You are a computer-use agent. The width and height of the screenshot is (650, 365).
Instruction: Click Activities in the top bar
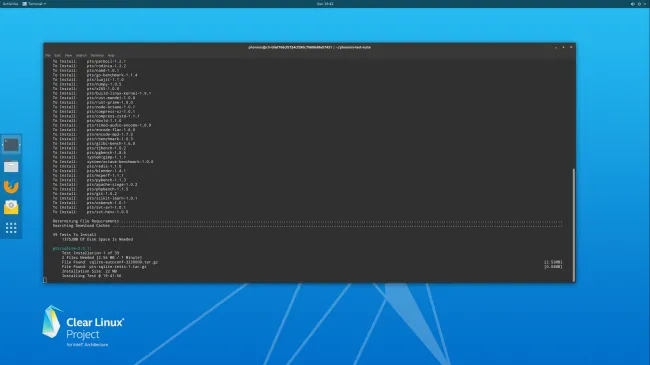[10, 4]
